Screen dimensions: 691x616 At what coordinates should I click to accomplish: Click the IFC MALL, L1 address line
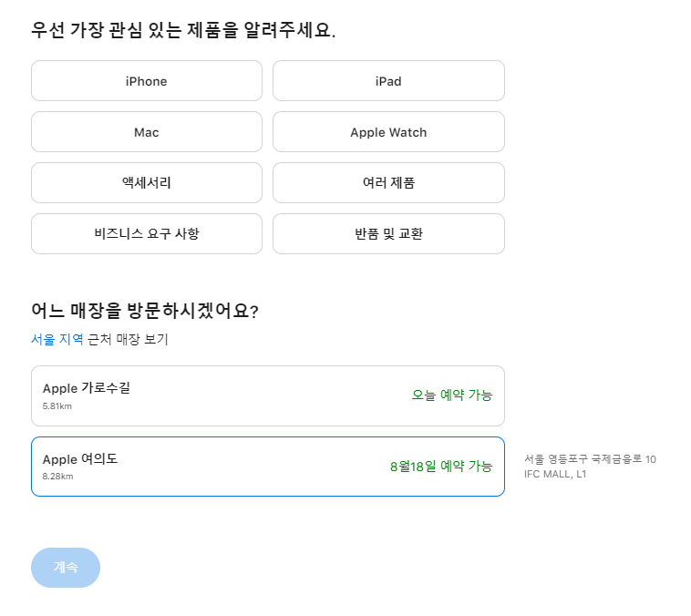pyautogui.click(x=555, y=474)
